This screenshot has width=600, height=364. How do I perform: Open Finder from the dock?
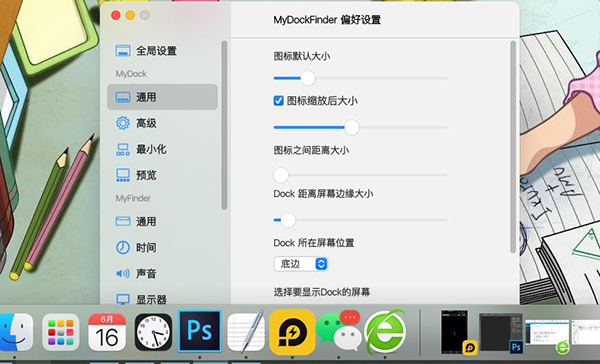coord(15,332)
